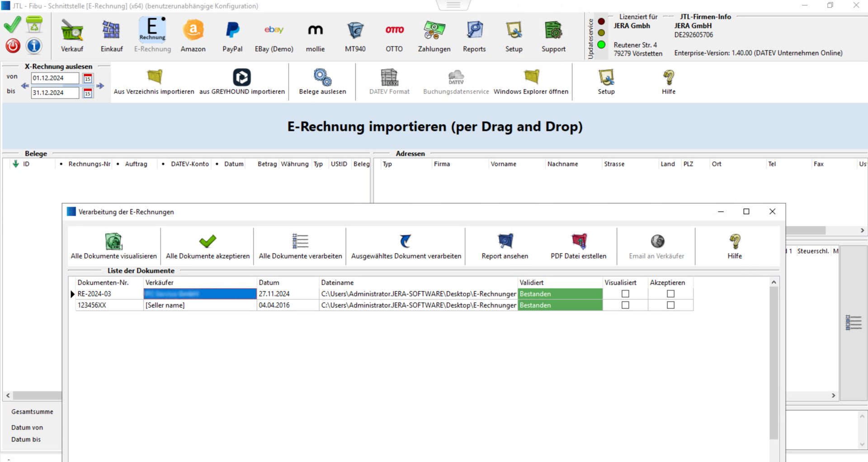Click Ausgewähltes Dokument verarbeiten button

pyautogui.click(x=406, y=245)
